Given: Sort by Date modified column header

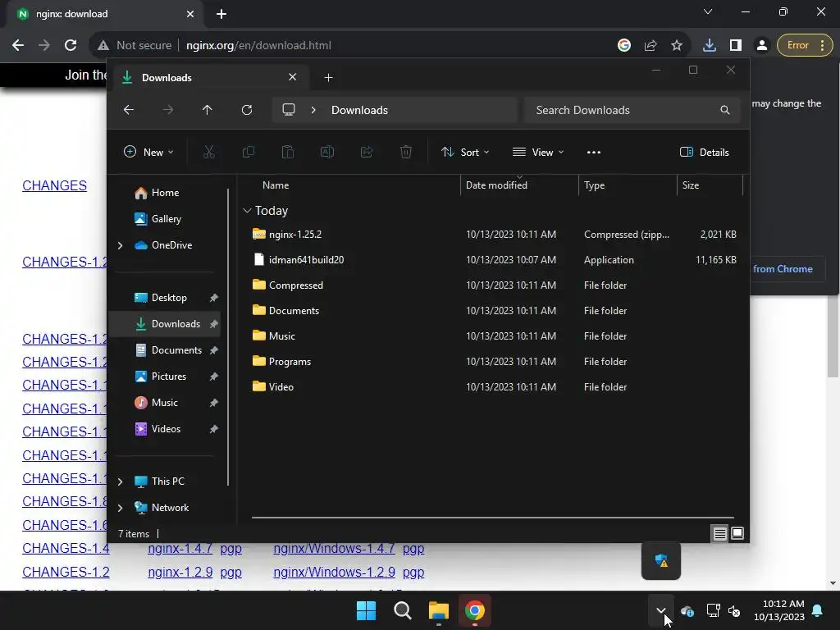Looking at the screenshot, I should [x=496, y=185].
